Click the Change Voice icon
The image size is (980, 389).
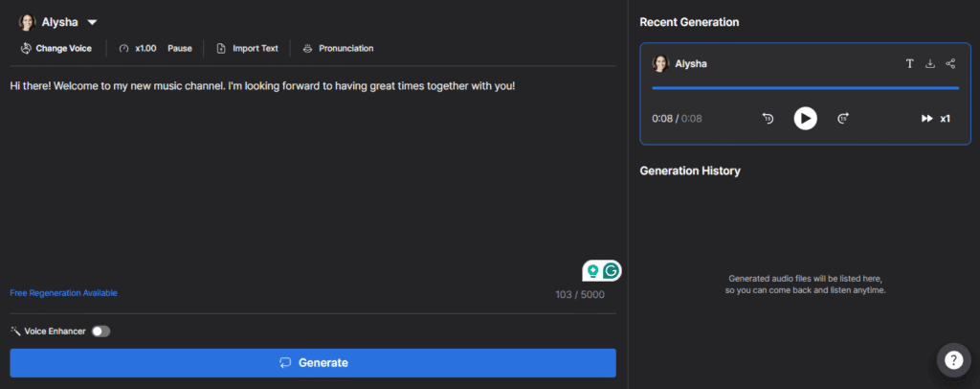26,48
